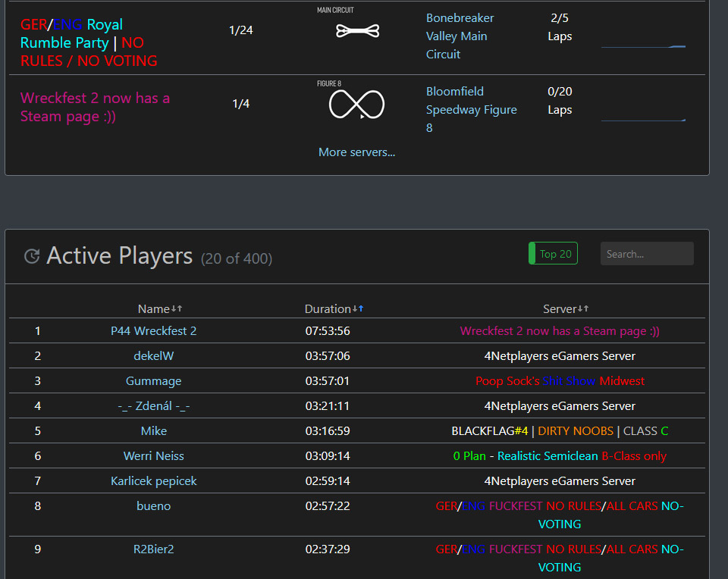728x579 pixels.
Task: Open player Gummage profile
Action: pyautogui.click(x=154, y=381)
